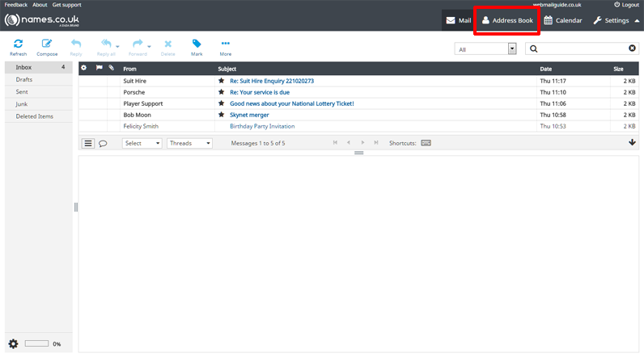Select the Sent folder

pyautogui.click(x=39, y=92)
